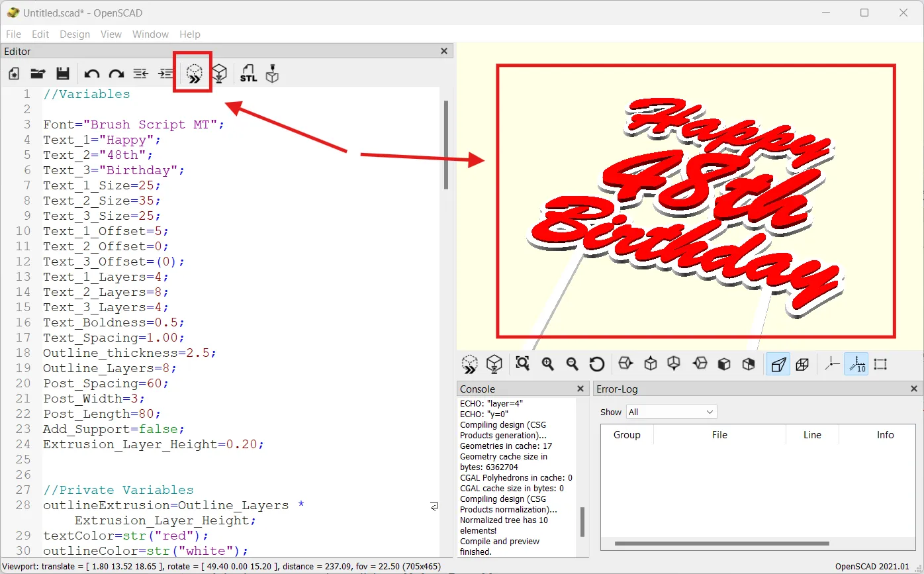Click the Undo arrow icon
Image resolution: width=924 pixels, height=574 pixels.
pyautogui.click(x=92, y=73)
